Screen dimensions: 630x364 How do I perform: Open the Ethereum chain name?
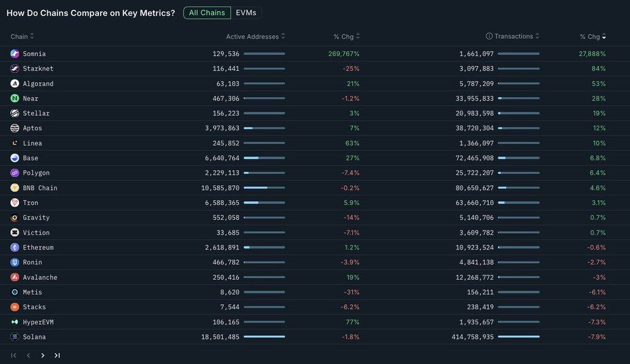point(38,248)
